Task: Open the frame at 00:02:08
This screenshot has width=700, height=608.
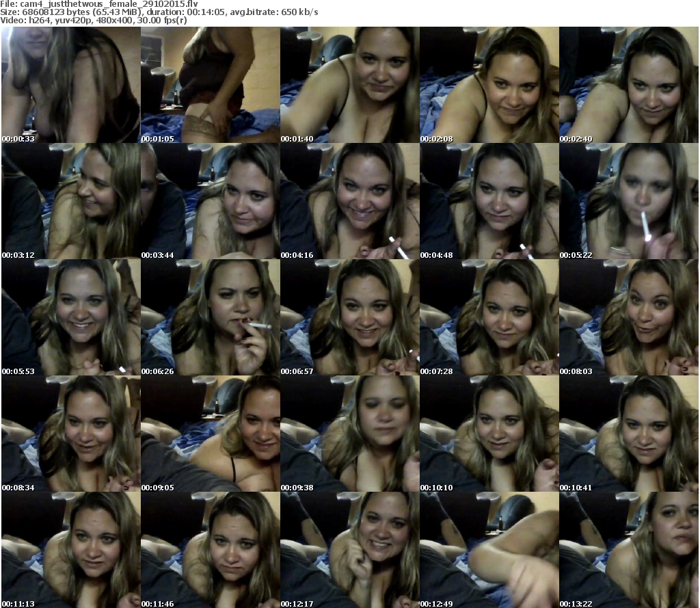Action: [489, 85]
